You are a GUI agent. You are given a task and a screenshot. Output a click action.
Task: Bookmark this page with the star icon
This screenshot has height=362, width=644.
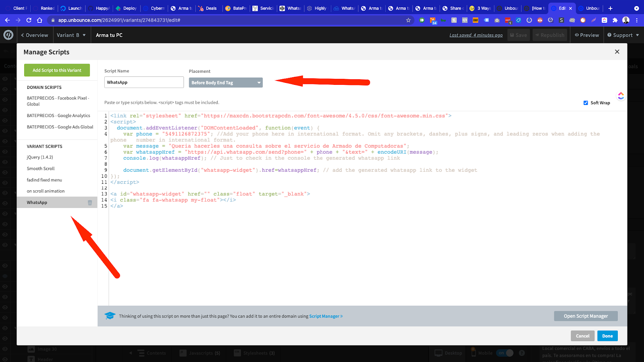408,20
